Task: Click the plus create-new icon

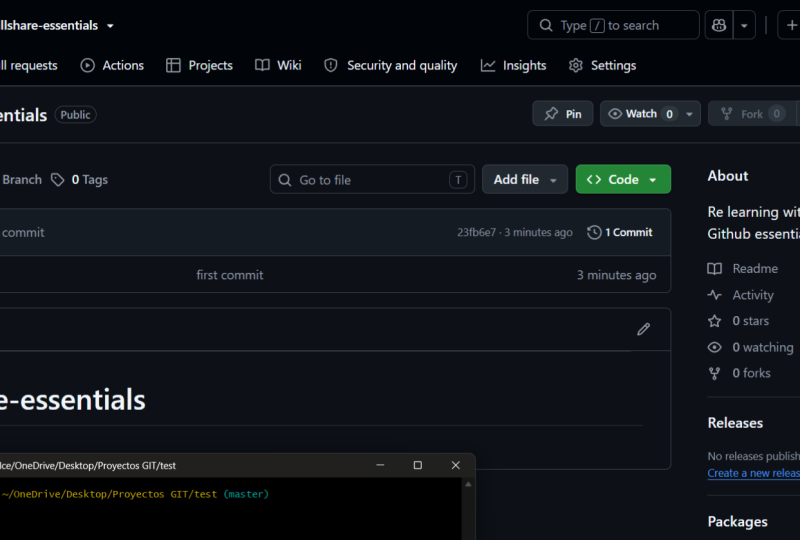Action: coord(790,25)
